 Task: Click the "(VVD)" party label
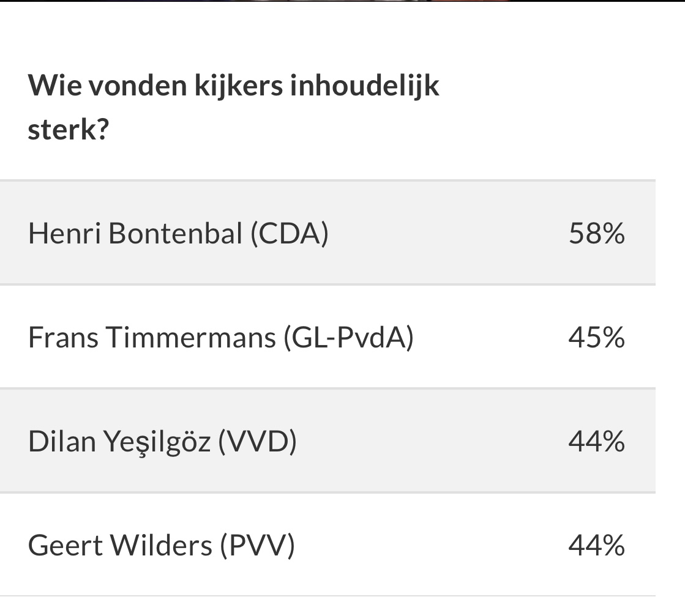tap(257, 441)
